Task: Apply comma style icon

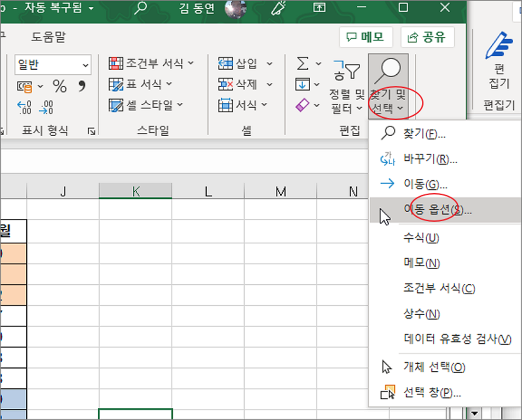Action: coord(82,86)
